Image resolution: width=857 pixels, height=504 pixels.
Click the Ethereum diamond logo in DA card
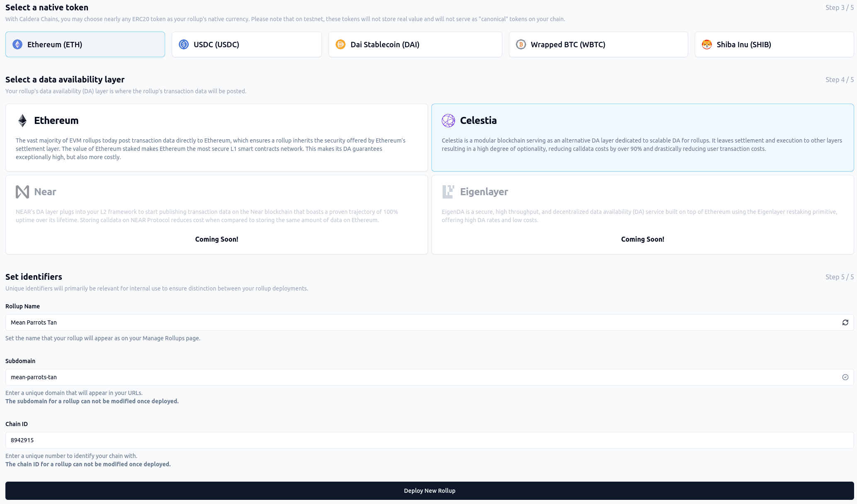pyautogui.click(x=22, y=121)
